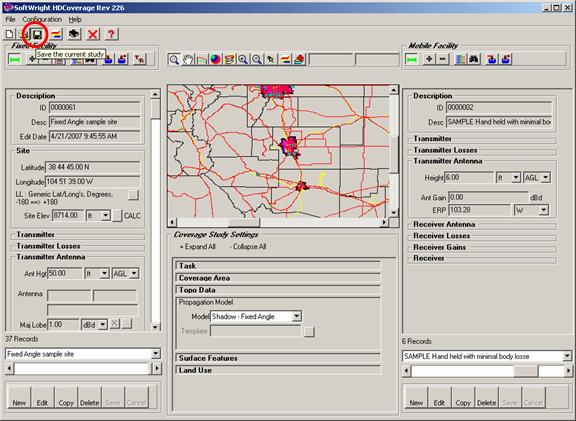This screenshot has width=576, height=421.
Task: Click the red X icon in top toolbar
Action: (x=93, y=35)
